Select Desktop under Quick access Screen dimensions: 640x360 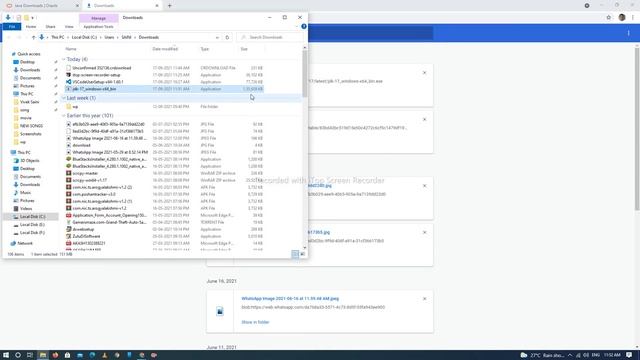(27, 62)
